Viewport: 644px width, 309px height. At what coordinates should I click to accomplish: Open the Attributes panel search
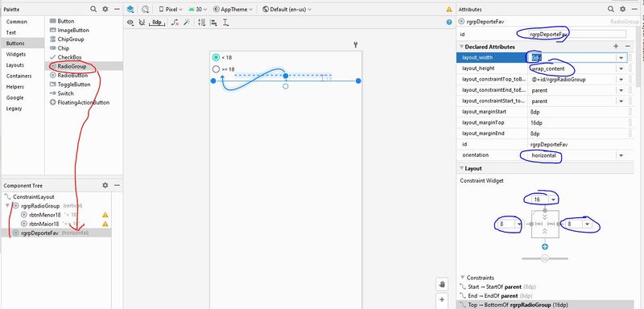coord(611,9)
